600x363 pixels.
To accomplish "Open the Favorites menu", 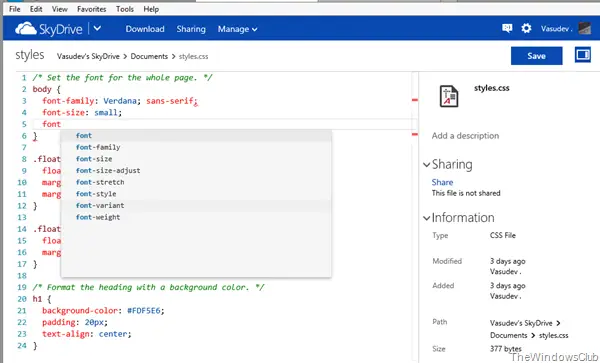I will coord(91,9).
